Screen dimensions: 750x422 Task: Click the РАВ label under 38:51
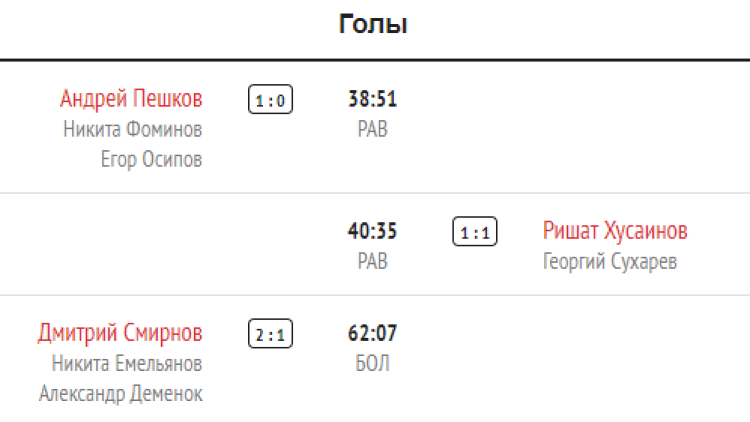[x=373, y=129]
